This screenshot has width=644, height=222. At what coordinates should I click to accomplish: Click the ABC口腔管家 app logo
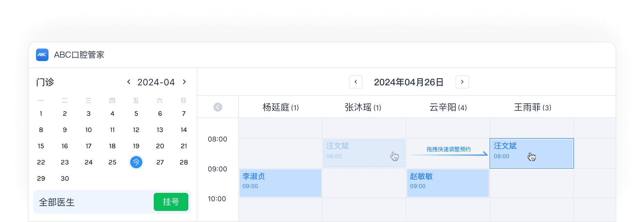pyautogui.click(x=42, y=55)
